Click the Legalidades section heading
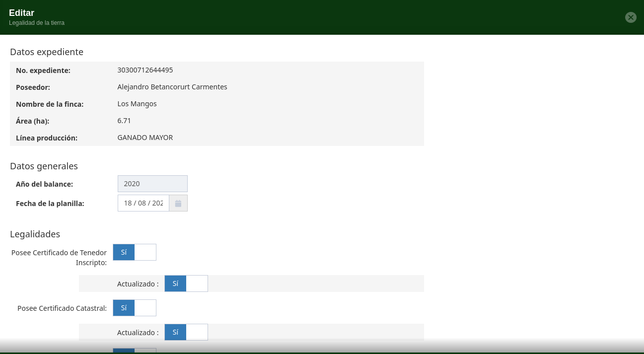This screenshot has width=644, height=354. [35, 234]
